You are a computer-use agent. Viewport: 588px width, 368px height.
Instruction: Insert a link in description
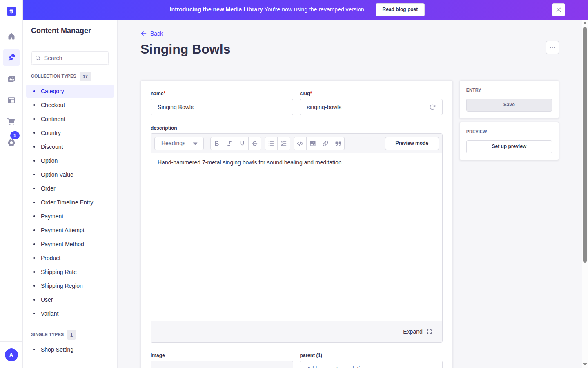click(325, 144)
